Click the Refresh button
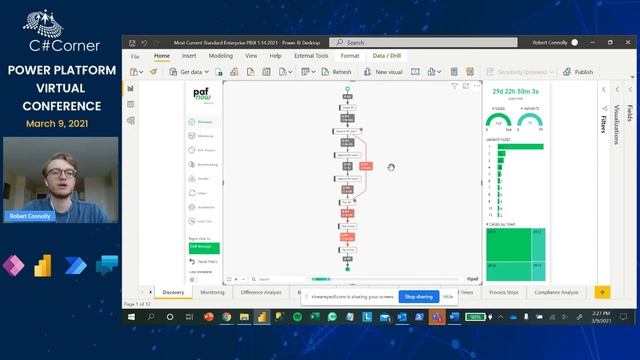This screenshot has width=640, height=360. 336,72
